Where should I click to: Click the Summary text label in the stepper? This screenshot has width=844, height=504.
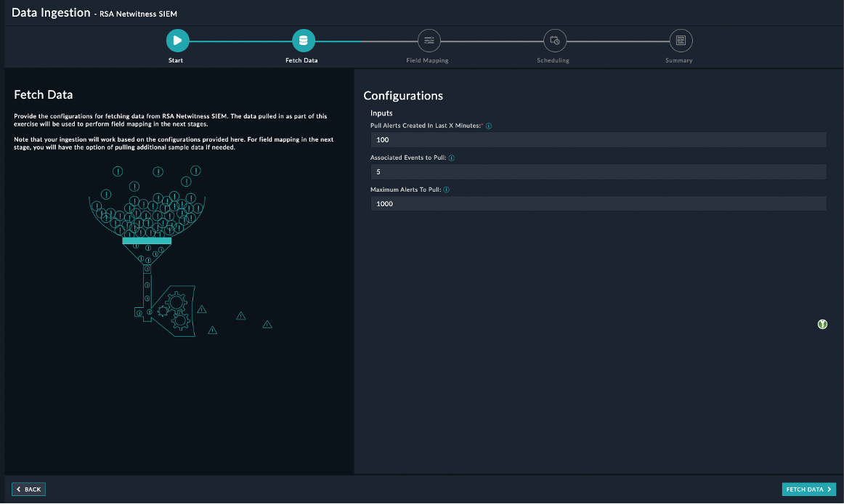[679, 60]
